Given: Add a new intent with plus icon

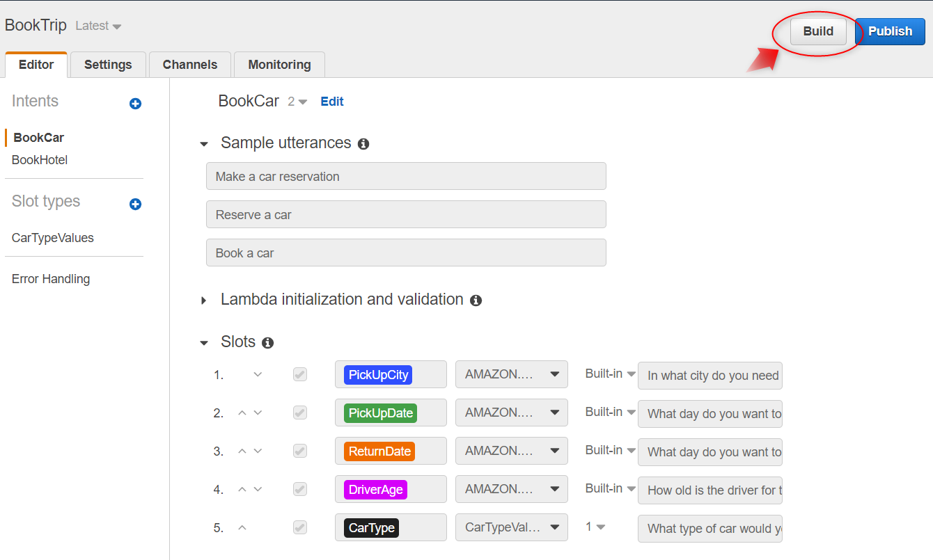Looking at the screenshot, I should coord(135,104).
